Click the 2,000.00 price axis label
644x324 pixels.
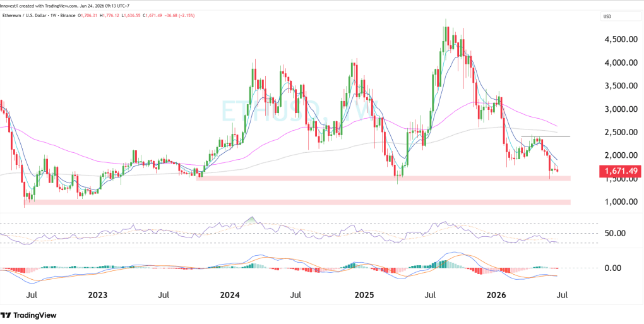click(x=620, y=155)
